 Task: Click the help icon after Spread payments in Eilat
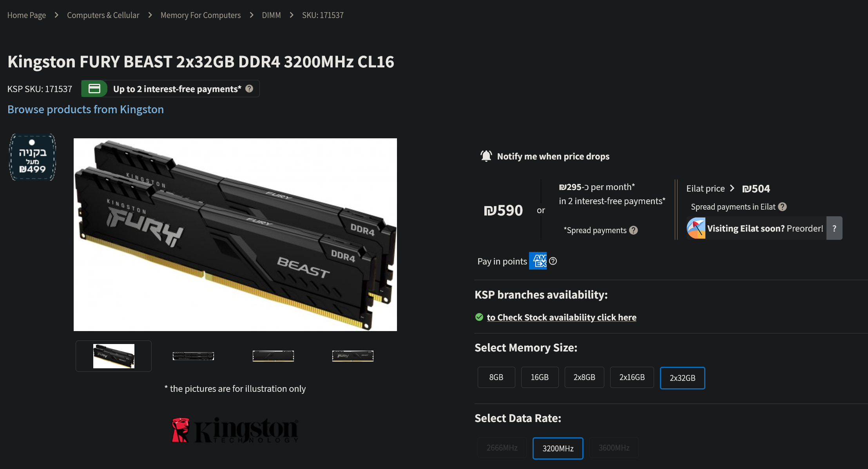782,207
